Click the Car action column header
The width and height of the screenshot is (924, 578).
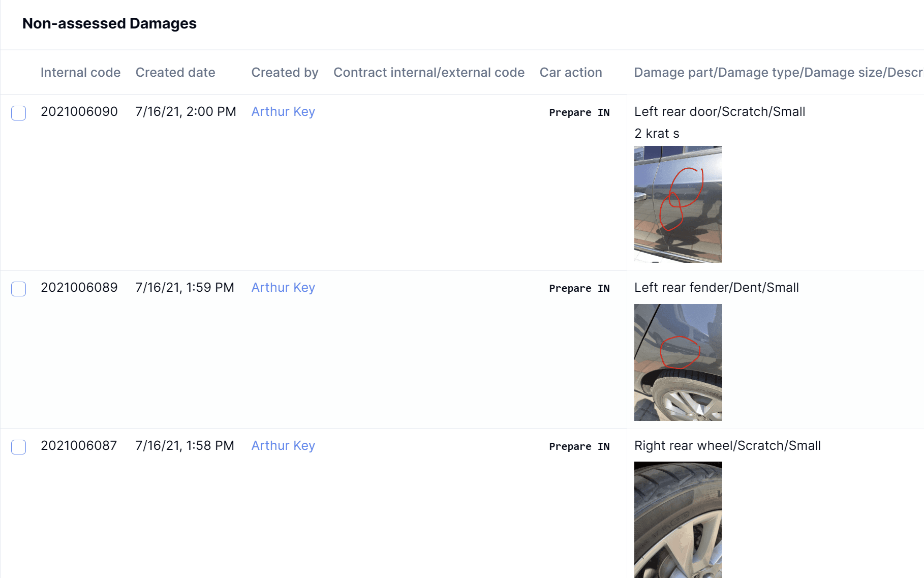pyautogui.click(x=571, y=73)
